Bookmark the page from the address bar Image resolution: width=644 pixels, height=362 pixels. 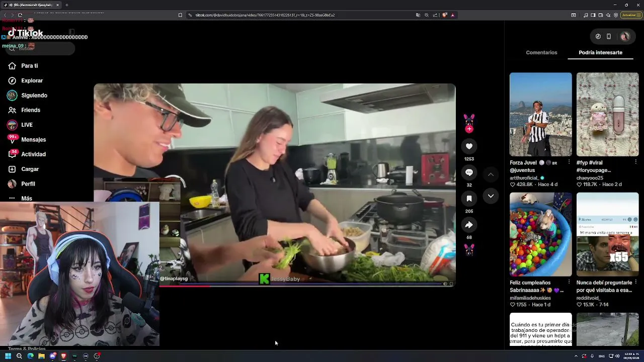[180, 15]
